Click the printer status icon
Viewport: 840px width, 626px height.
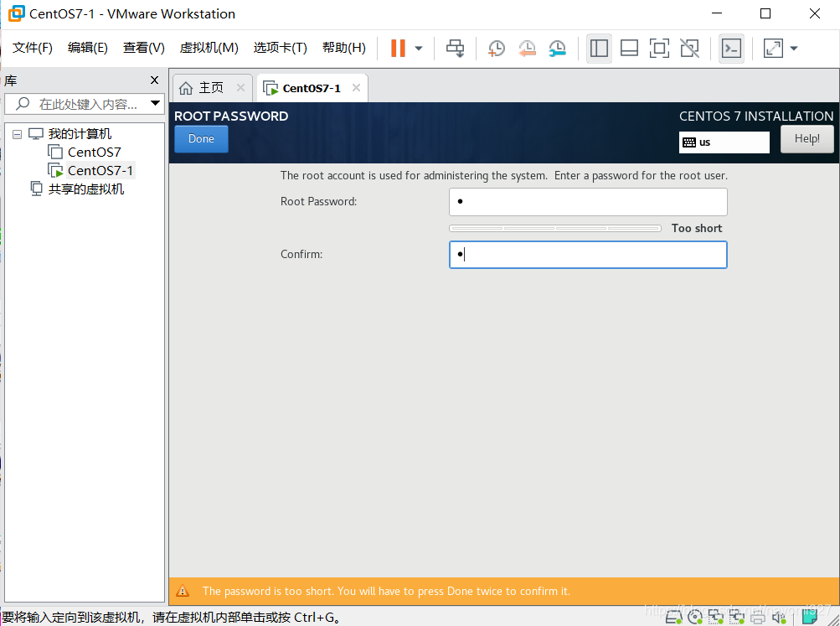(757, 618)
